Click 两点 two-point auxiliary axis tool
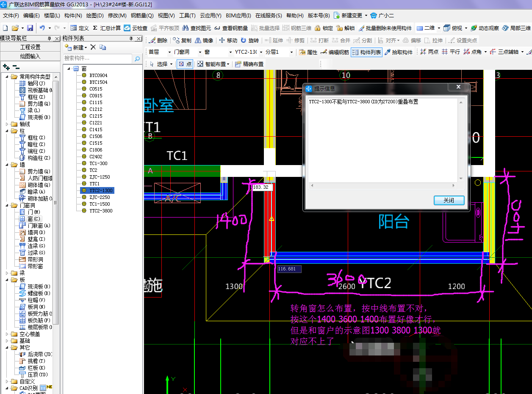Viewport: 532px width, 394px height. [429, 52]
